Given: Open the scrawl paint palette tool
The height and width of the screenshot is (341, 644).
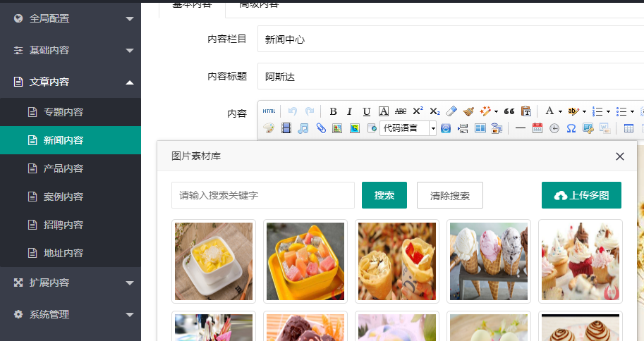Looking at the screenshot, I should pos(269,128).
